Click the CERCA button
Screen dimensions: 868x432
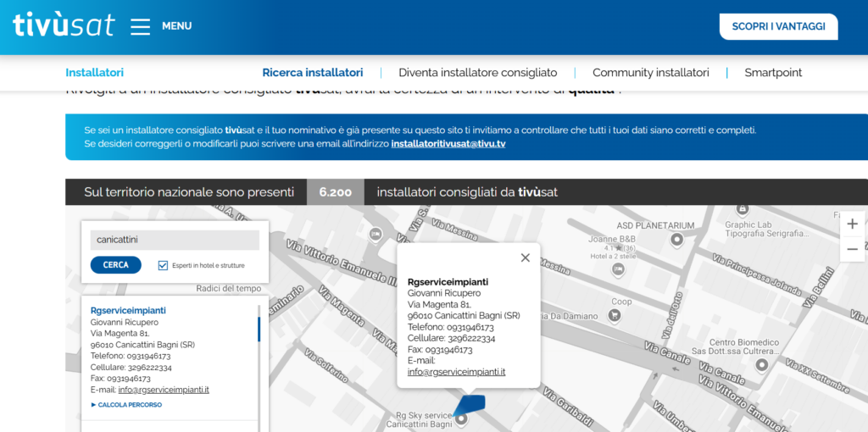pos(115,265)
